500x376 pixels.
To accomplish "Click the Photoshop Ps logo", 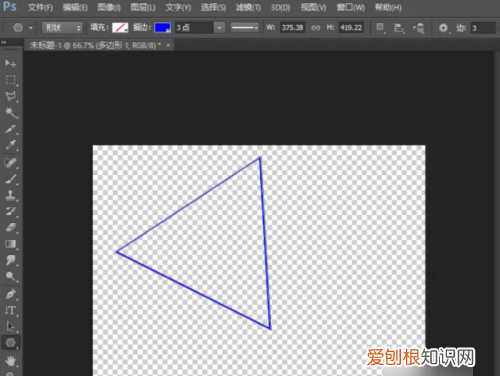I will pos(10,6).
